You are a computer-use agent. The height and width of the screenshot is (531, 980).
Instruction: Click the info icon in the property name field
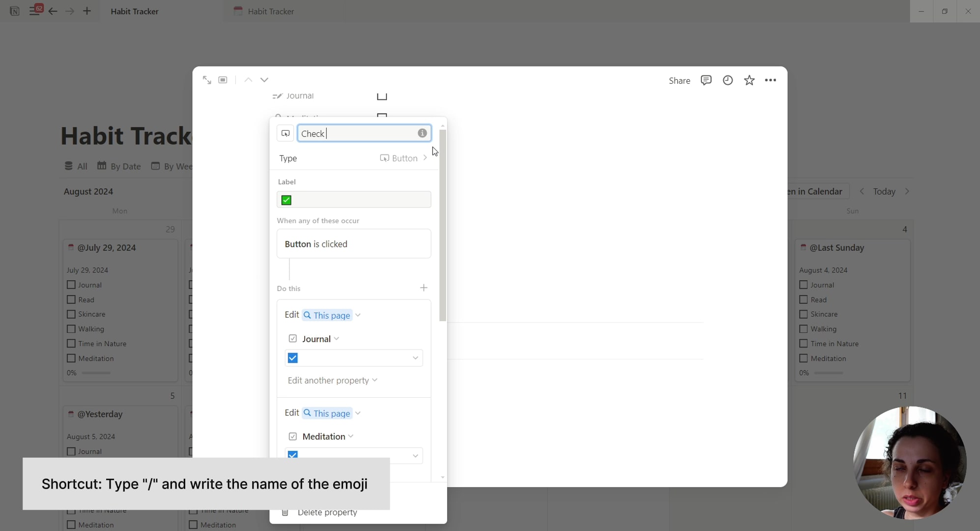[422, 133]
